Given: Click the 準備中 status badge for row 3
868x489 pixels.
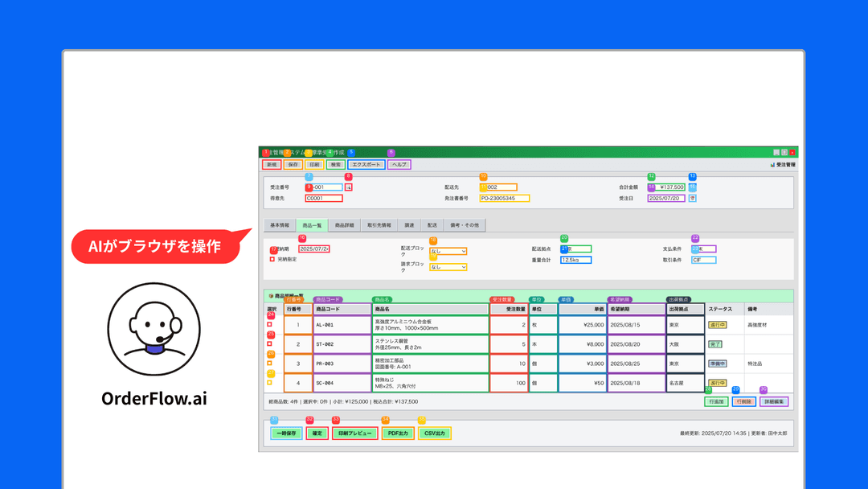Looking at the screenshot, I should tap(718, 364).
